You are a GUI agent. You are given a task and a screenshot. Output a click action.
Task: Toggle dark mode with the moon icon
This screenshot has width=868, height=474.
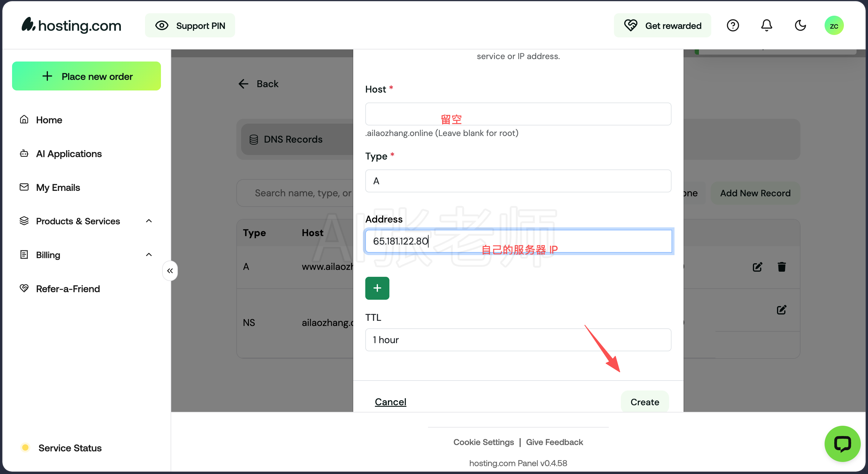point(800,26)
